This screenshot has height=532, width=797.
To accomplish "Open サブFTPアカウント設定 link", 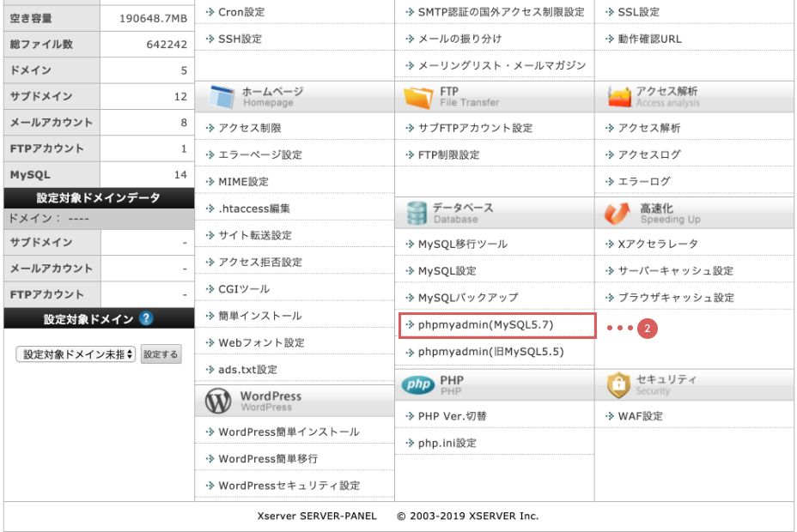I will click(475, 128).
